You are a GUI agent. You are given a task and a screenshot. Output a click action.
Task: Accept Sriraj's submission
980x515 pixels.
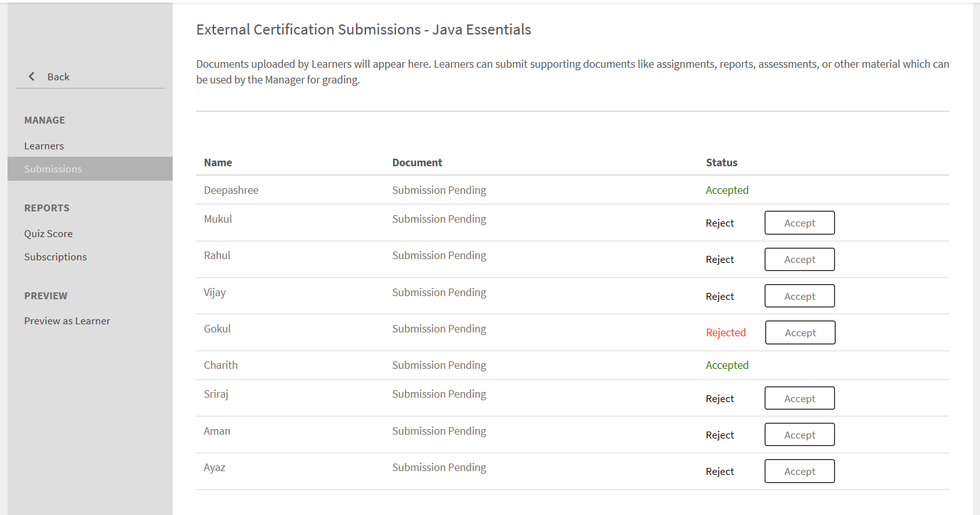click(x=799, y=399)
